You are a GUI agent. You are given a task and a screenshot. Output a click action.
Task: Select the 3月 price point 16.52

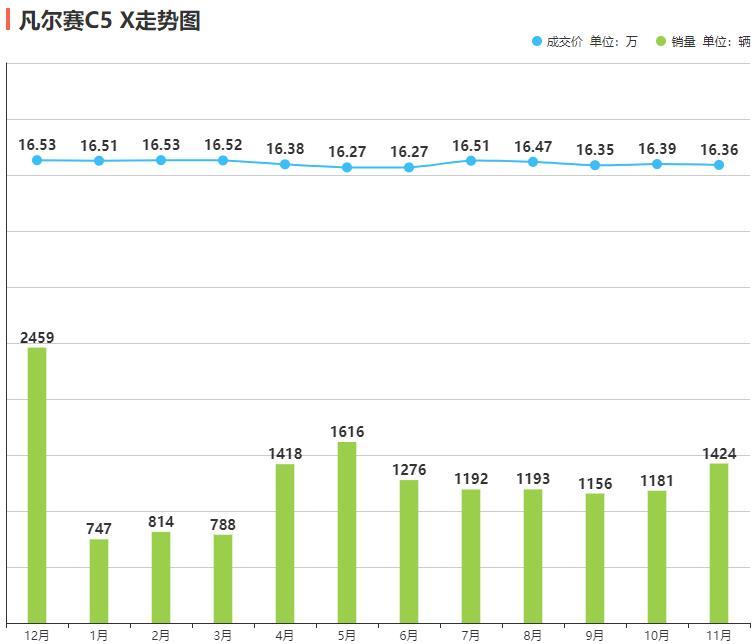[223, 160]
